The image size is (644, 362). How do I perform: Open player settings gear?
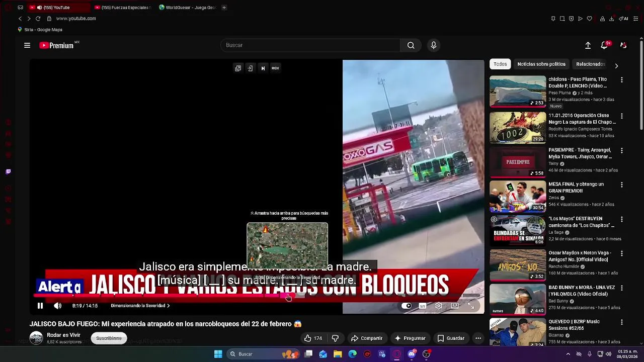tap(439, 306)
